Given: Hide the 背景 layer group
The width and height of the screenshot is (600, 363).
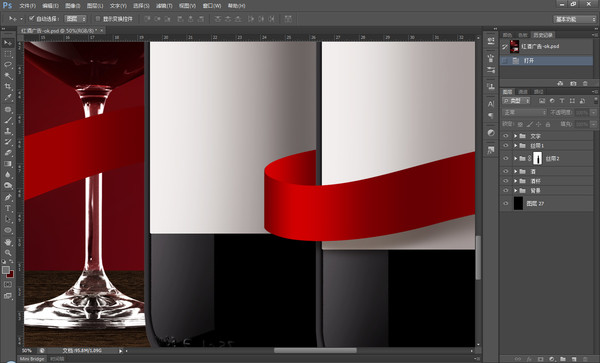Looking at the screenshot, I should pos(505,190).
